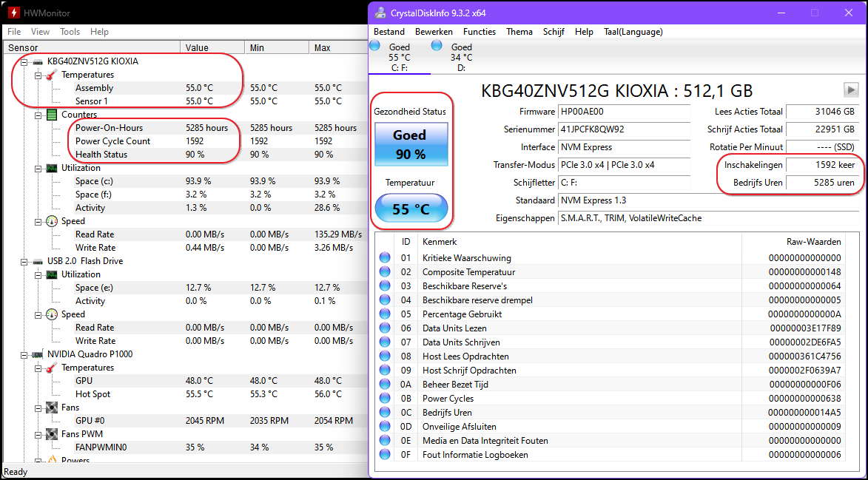The width and height of the screenshot is (868, 480).
Task: Open the Functies menu
Action: point(480,32)
